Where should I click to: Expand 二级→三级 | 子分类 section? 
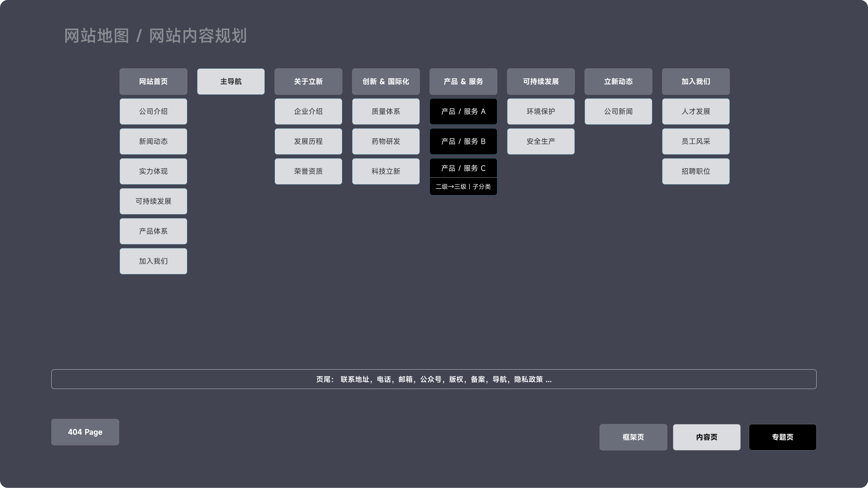click(463, 187)
